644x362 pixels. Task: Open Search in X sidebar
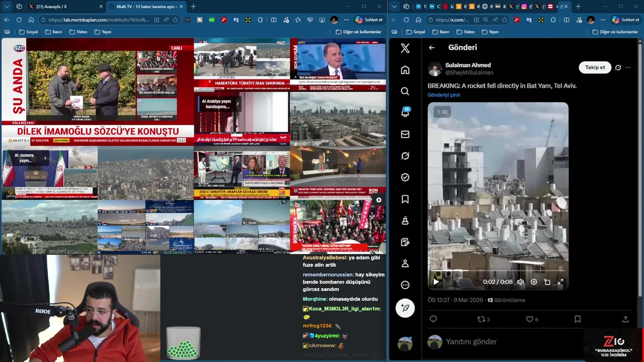[x=405, y=91]
